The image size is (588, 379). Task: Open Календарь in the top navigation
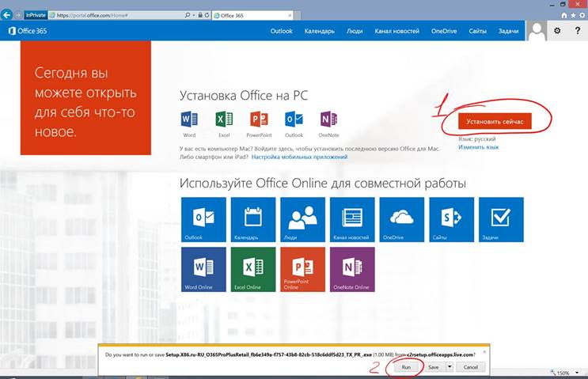[x=319, y=31]
